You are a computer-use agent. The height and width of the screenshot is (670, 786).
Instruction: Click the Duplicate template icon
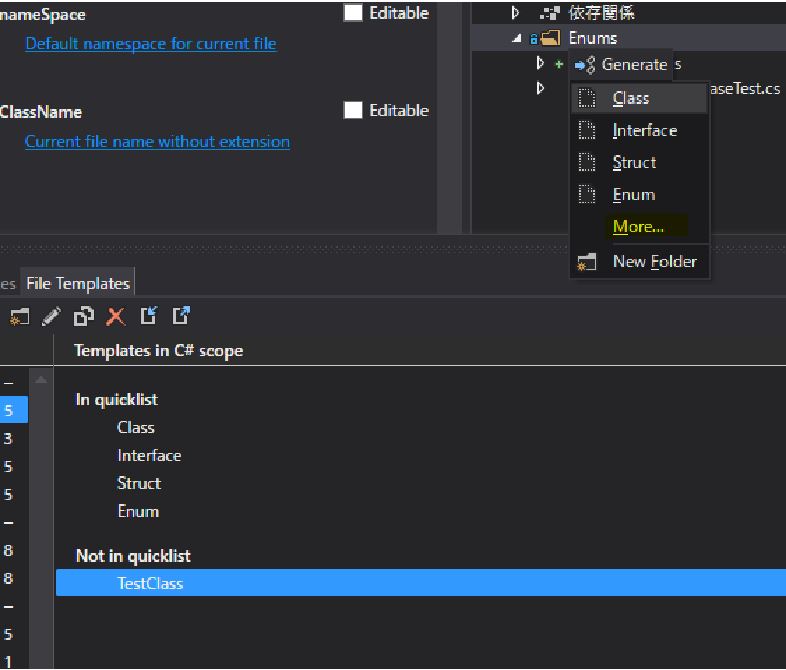point(84,316)
